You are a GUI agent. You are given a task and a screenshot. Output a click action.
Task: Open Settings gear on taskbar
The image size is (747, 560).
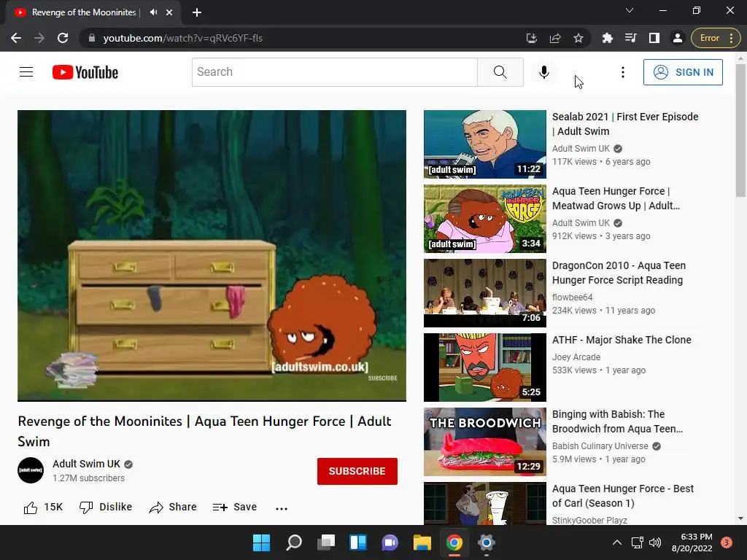[x=487, y=542]
